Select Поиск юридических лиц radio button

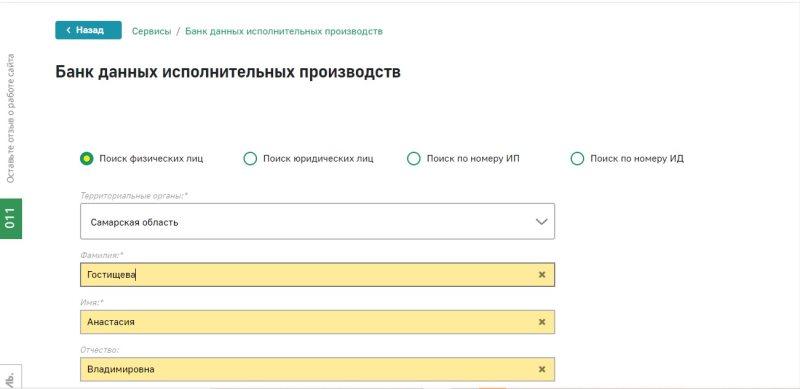coord(250,159)
